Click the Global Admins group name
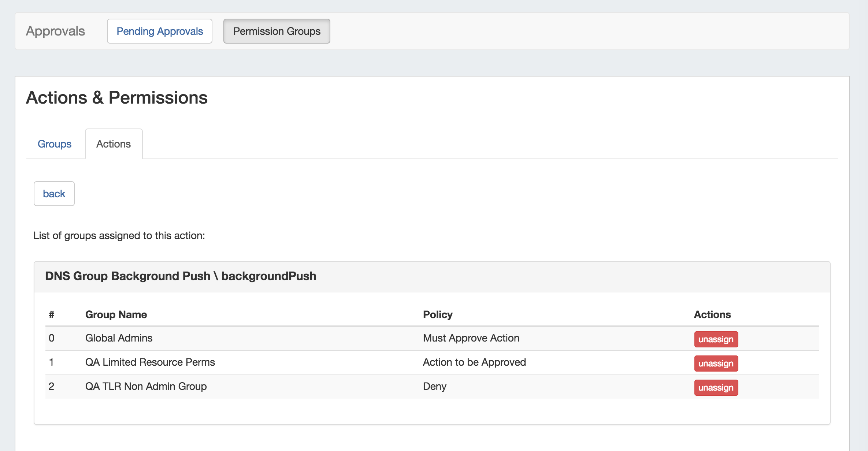Screen dimensions: 868x451 coord(119,338)
